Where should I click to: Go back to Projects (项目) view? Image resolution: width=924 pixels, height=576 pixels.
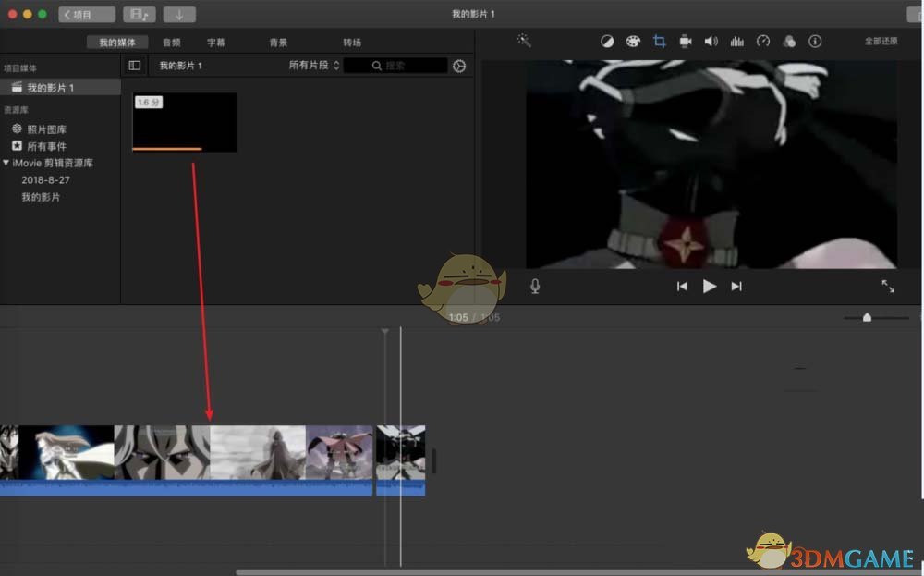coord(87,15)
